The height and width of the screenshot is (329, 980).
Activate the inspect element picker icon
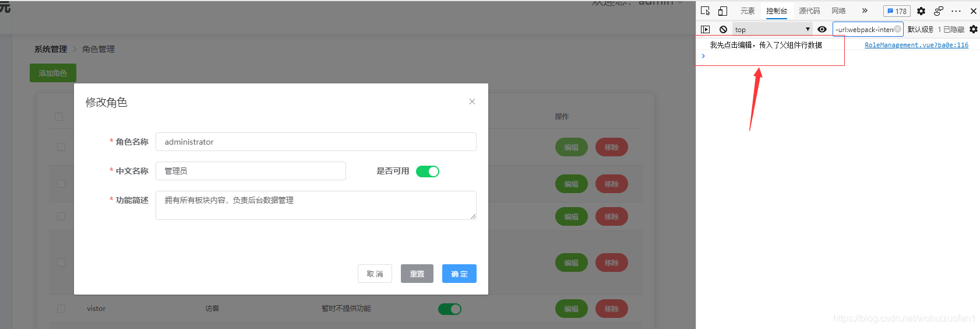click(705, 11)
